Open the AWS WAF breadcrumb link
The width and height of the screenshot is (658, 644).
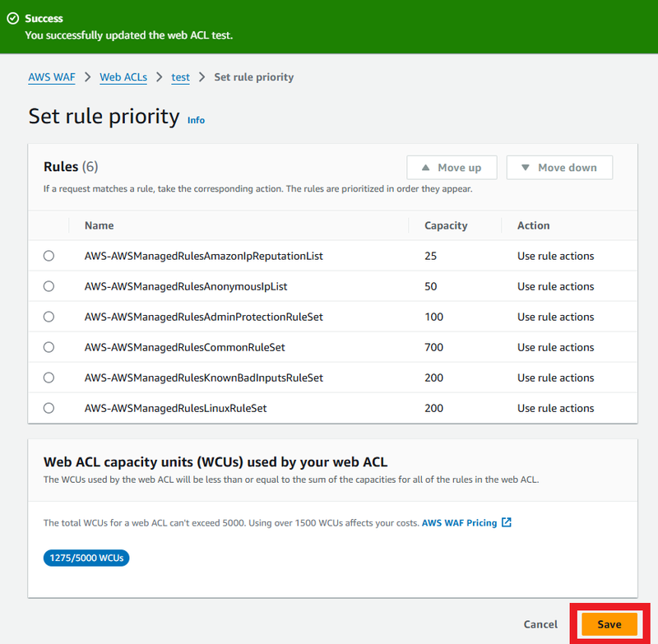click(x=52, y=77)
